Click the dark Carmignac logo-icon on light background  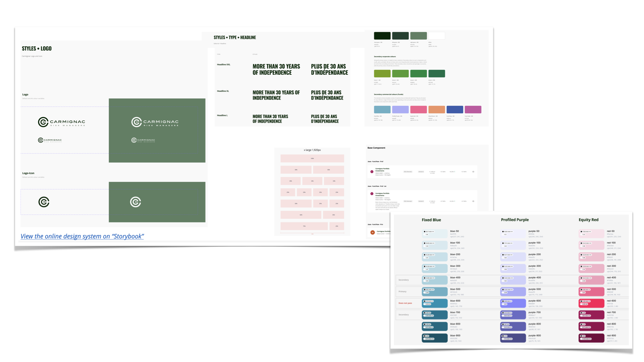(44, 202)
